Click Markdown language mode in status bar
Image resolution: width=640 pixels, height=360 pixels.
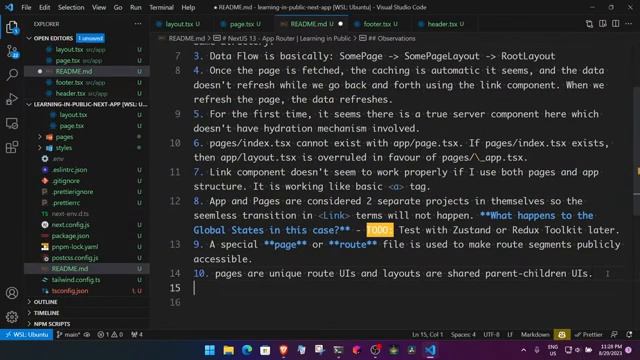535,335
